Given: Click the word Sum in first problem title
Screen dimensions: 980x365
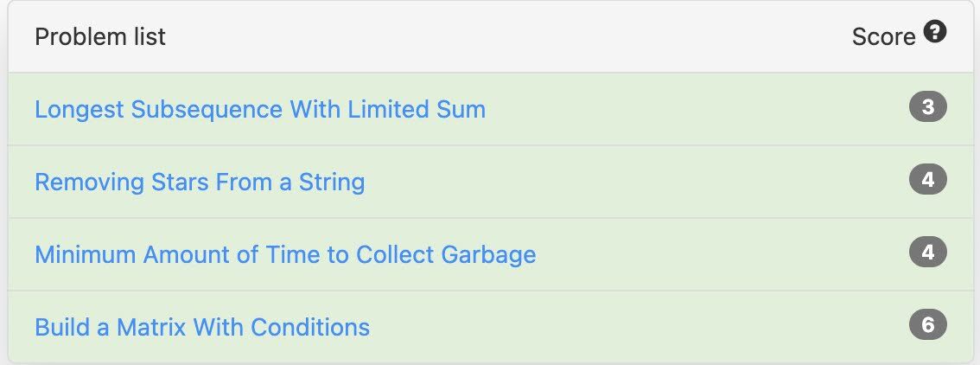Looking at the screenshot, I should click(461, 109).
